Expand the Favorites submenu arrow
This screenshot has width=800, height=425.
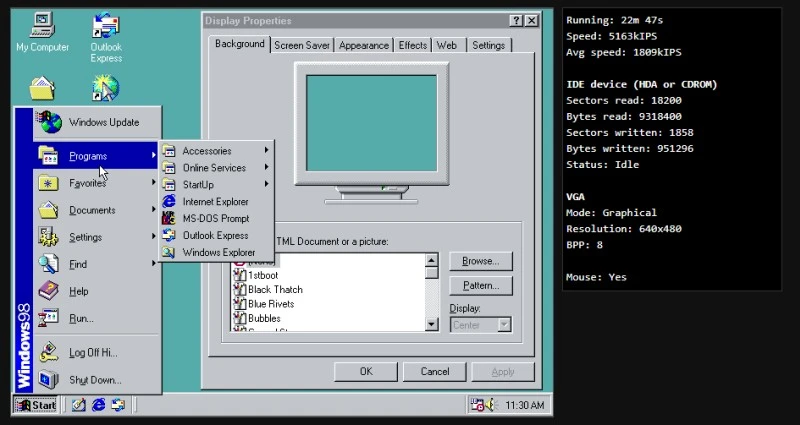point(154,182)
